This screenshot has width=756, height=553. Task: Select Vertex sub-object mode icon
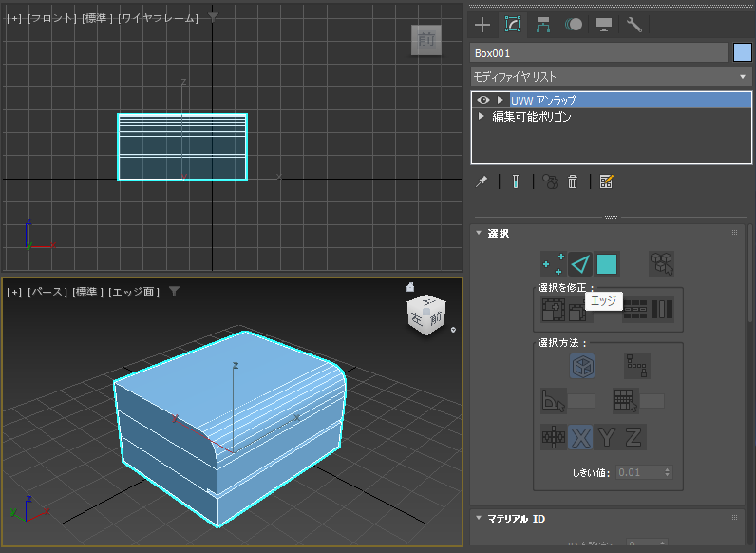[x=554, y=264]
